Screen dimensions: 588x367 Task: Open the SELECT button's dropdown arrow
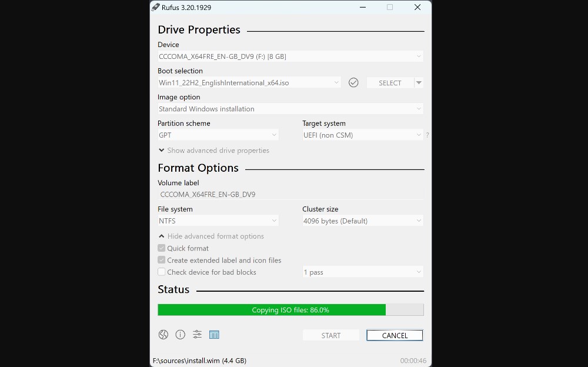click(419, 82)
